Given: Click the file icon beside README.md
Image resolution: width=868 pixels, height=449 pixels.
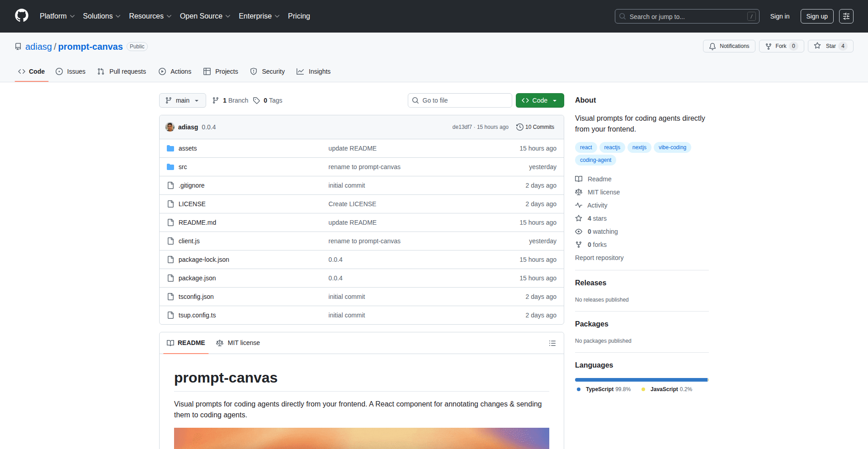Looking at the screenshot, I should tap(170, 222).
